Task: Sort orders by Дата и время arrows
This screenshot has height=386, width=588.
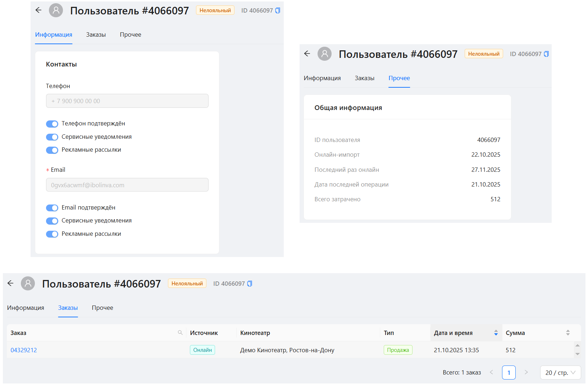Action: pyautogui.click(x=496, y=333)
